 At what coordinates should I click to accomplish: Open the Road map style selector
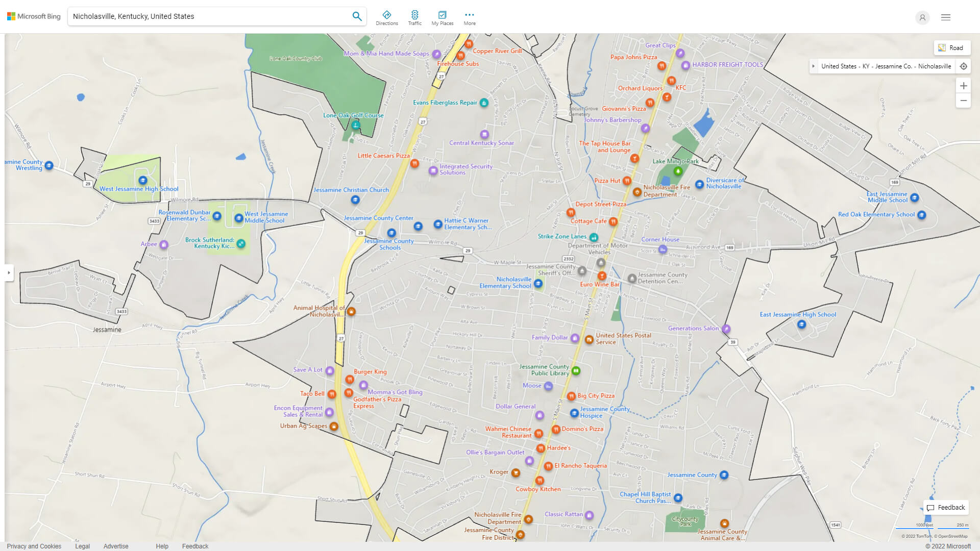952,47
